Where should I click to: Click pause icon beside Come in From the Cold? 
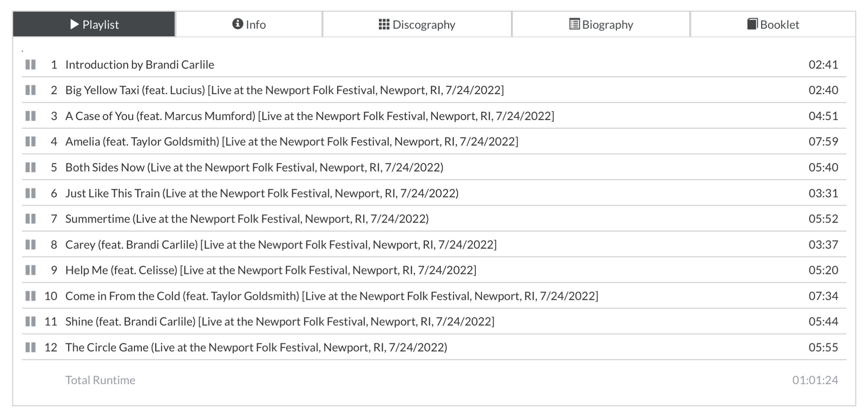[31, 296]
